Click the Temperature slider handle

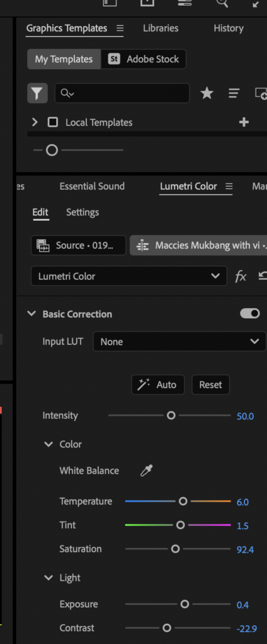tap(183, 501)
